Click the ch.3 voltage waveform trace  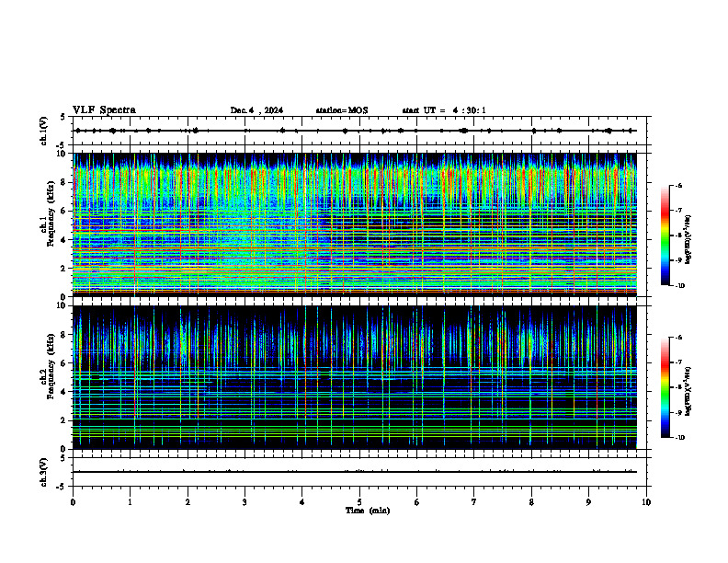coord(355,472)
